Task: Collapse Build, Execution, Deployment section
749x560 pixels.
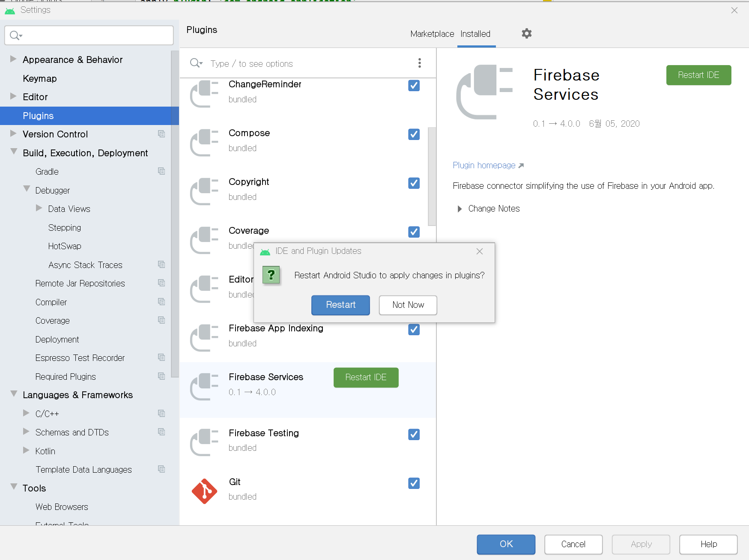Action: tap(14, 152)
